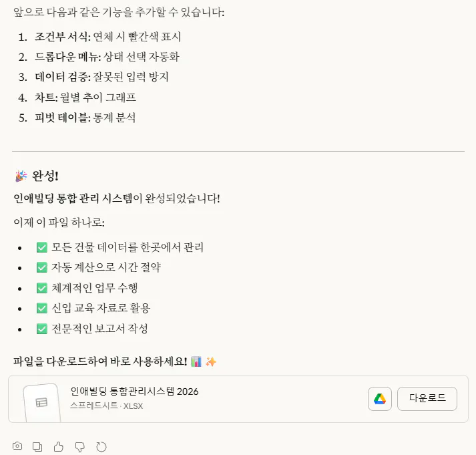Click the sparkles emoji at the line end

click(x=211, y=362)
